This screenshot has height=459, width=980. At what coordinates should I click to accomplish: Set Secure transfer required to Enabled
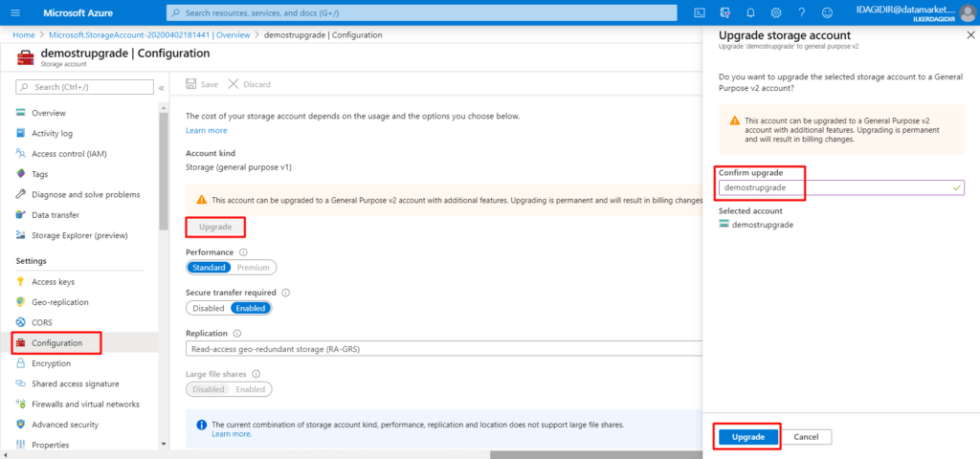coord(252,308)
